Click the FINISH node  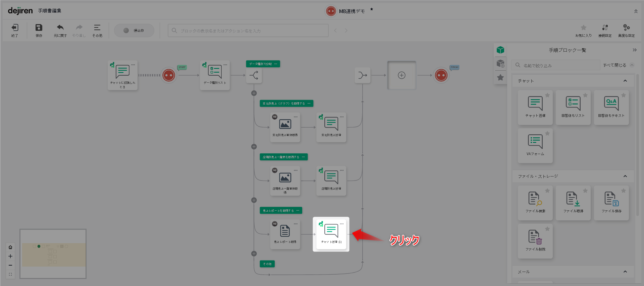(x=441, y=75)
